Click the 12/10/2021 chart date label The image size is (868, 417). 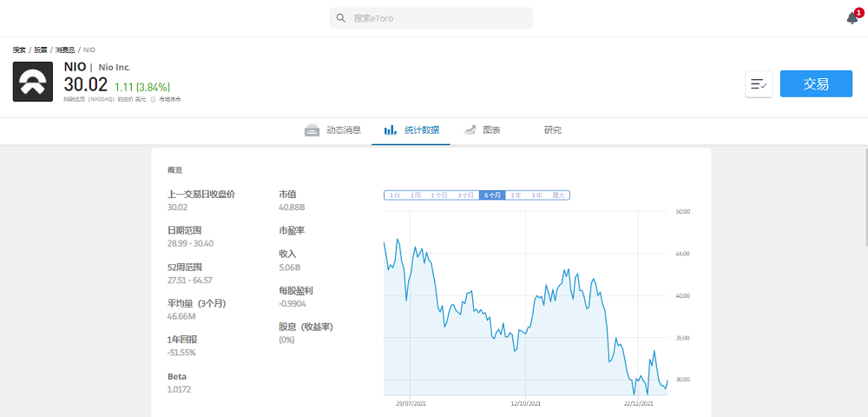525,403
